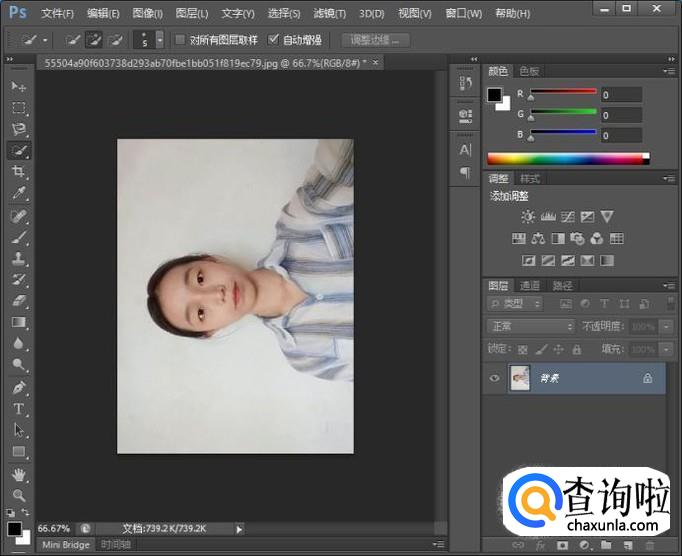The height and width of the screenshot is (556, 682).
Task: Open the 滤镜(T) menu
Action: 329,14
